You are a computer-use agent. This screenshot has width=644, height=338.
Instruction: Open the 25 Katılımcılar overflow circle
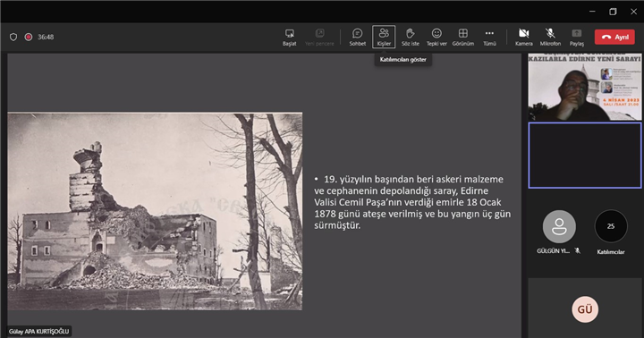click(611, 226)
